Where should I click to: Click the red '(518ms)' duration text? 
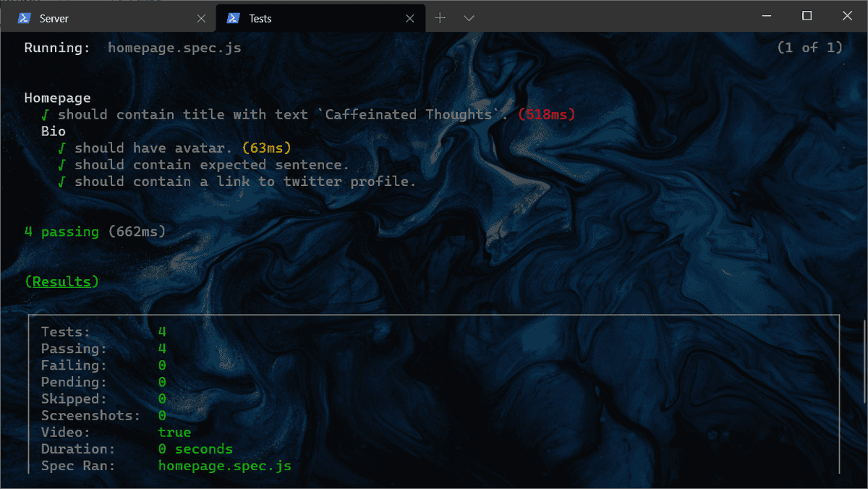(x=547, y=114)
